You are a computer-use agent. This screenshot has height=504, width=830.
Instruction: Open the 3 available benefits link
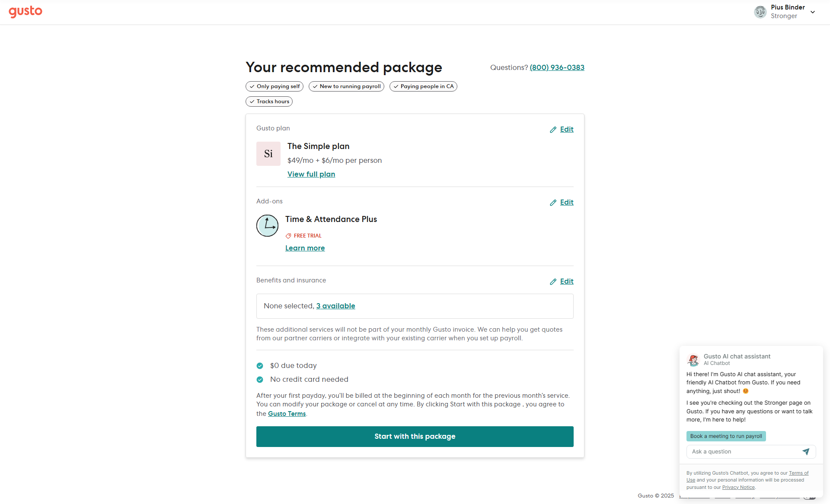coord(335,306)
